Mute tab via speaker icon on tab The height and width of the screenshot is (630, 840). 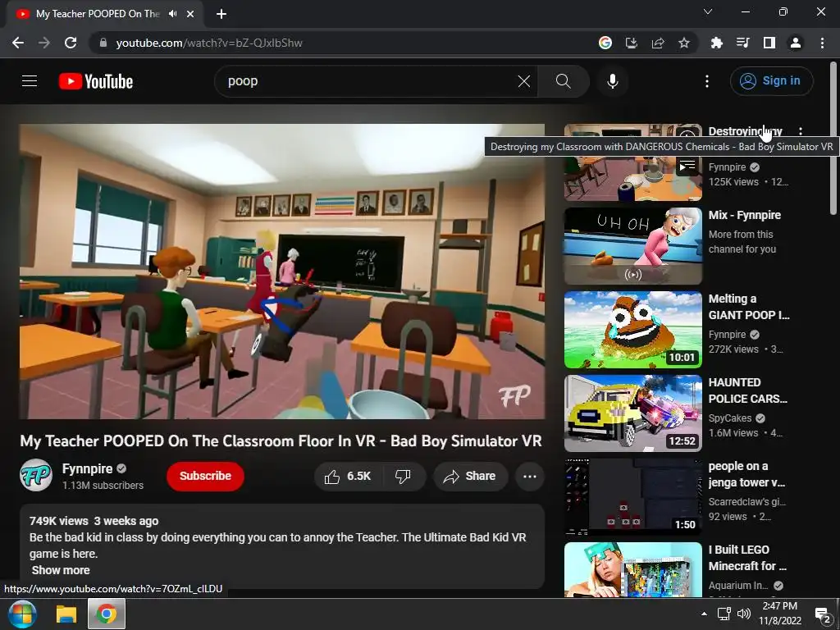click(172, 14)
